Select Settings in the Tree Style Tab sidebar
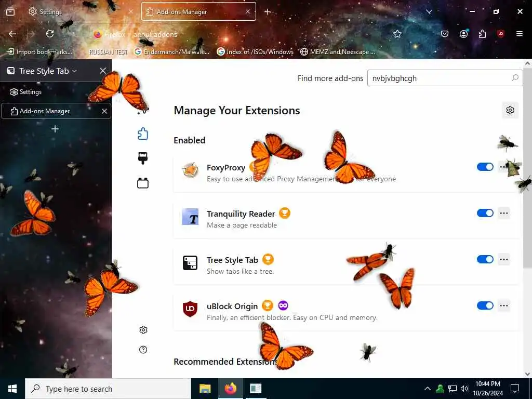 [56, 92]
